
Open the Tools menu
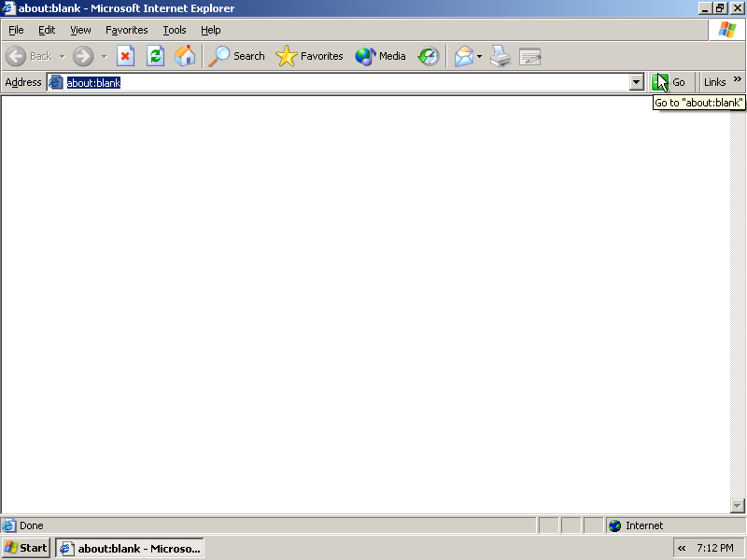[x=175, y=30]
